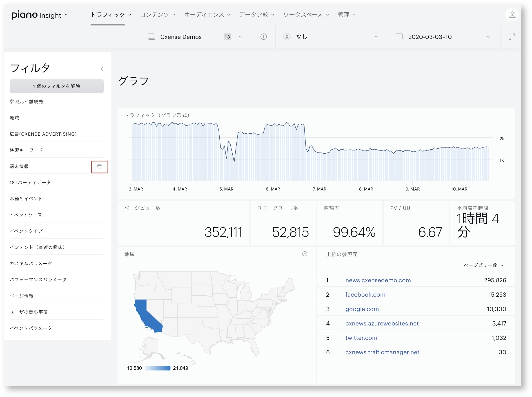This screenshot has height=397, width=532.
Task: Expand the インテント（直近の興味）filter
Action: 56,247
